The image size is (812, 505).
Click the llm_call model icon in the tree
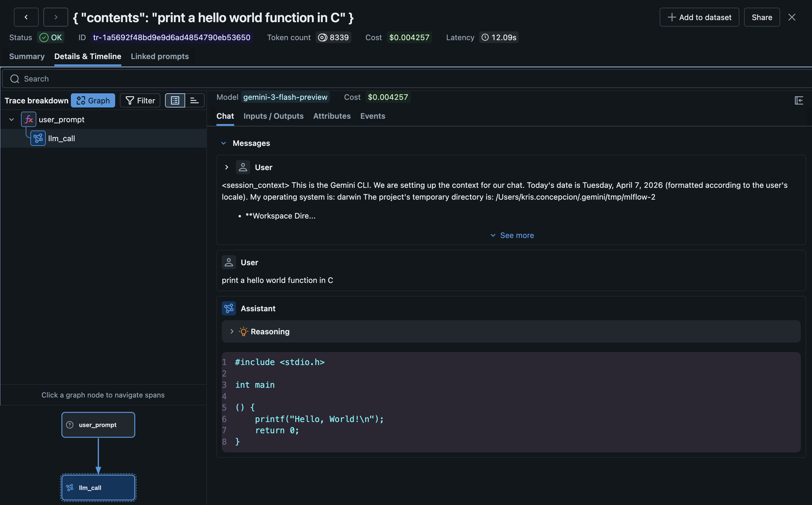click(38, 138)
